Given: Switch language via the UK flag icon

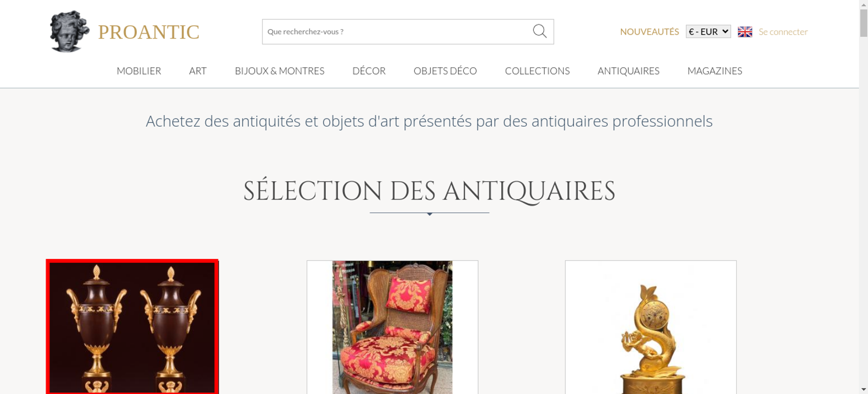Looking at the screenshot, I should (745, 32).
